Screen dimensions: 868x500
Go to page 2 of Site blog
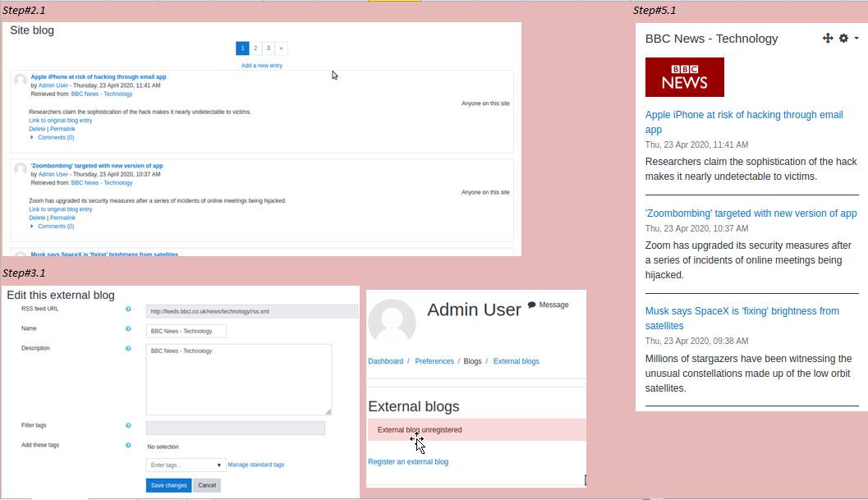(x=255, y=48)
